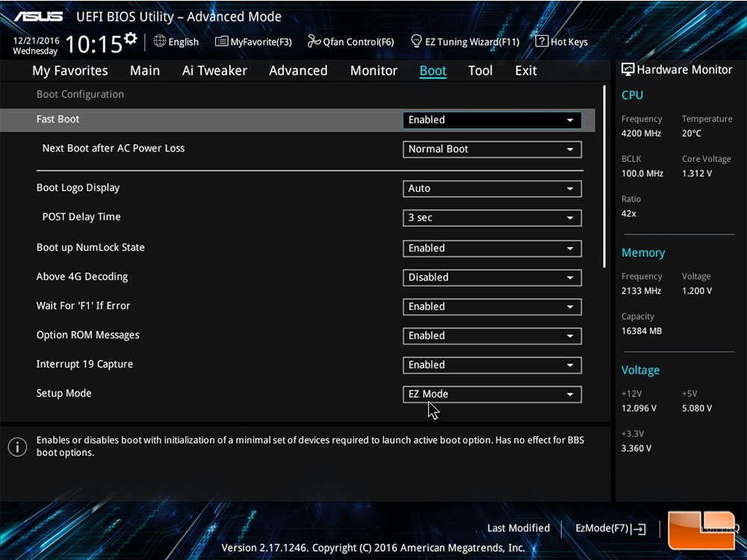This screenshot has height=560, width=747.
Task: Click the 1.312 V core voltage value
Action: point(696,173)
